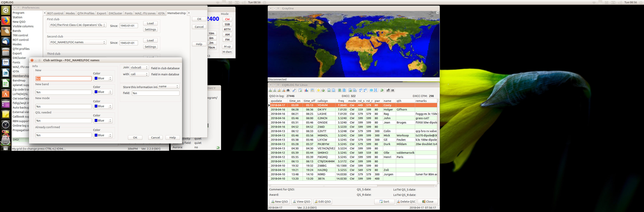This screenshot has width=644, height=212.
Task: Switch to the QTH Profiles tab
Action: coord(86,13)
